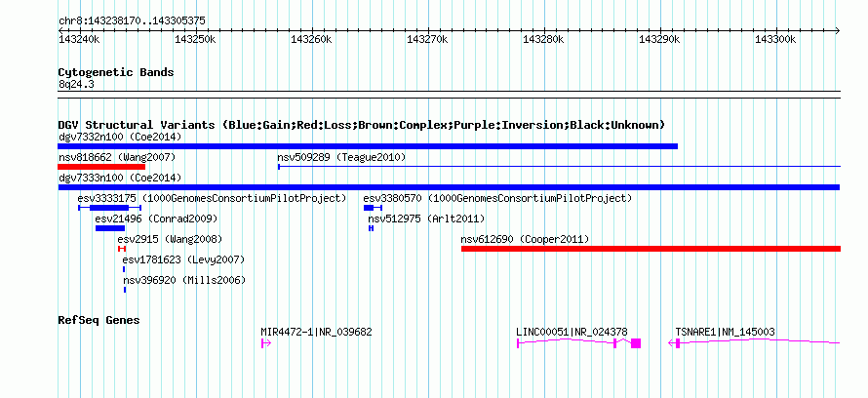Open the MIR4472-1|NR_039682 gene label

(x=316, y=332)
